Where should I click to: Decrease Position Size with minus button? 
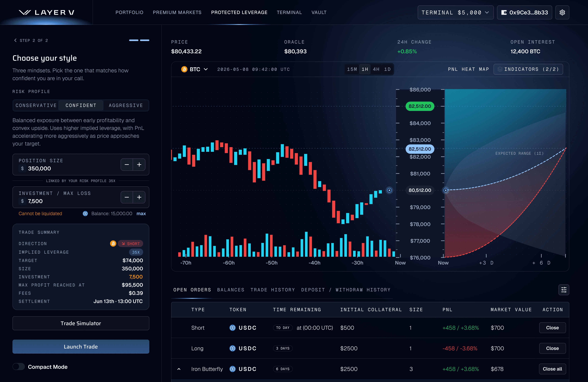tap(127, 165)
